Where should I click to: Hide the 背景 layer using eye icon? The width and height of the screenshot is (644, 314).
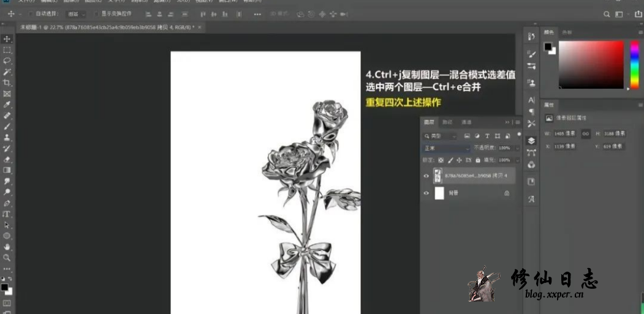[426, 193]
